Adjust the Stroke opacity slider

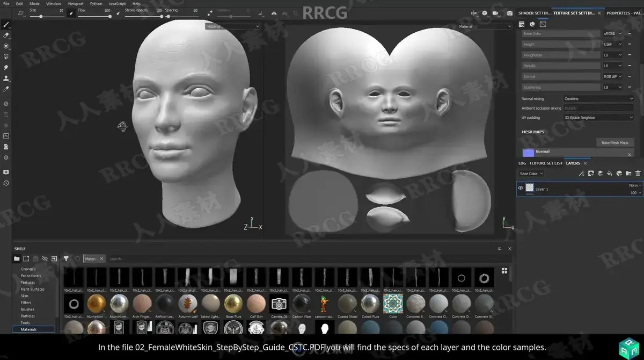point(143,16)
